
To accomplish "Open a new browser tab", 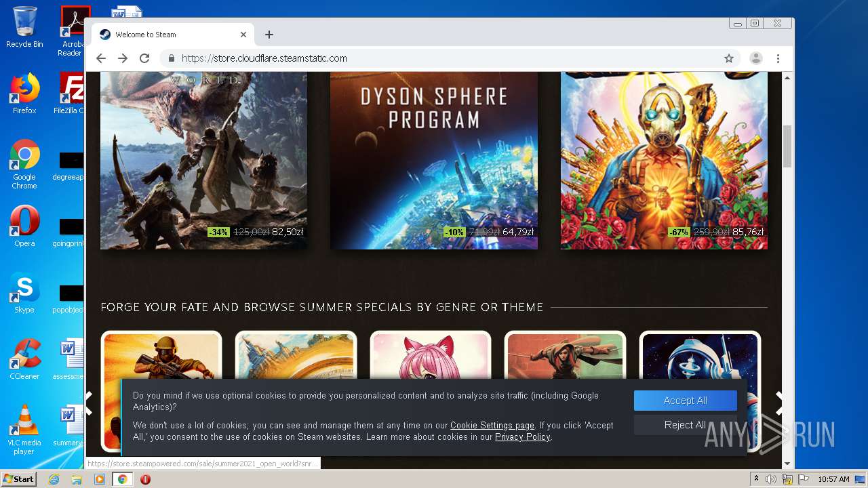I will coord(269,35).
